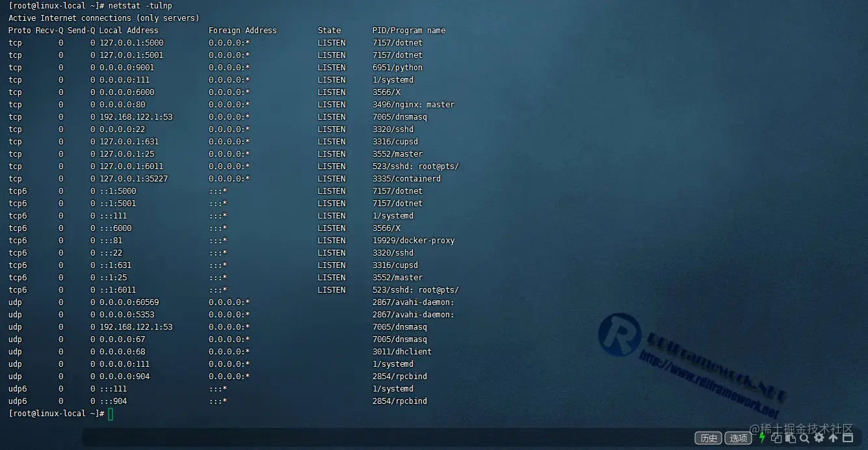
Task: Select udp6 local address :::904
Action: pyautogui.click(x=113, y=401)
